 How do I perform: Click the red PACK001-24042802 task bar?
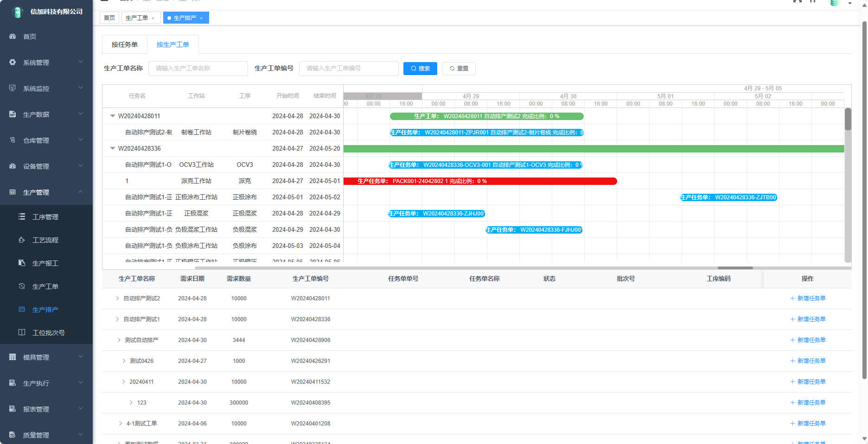click(480, 181)
